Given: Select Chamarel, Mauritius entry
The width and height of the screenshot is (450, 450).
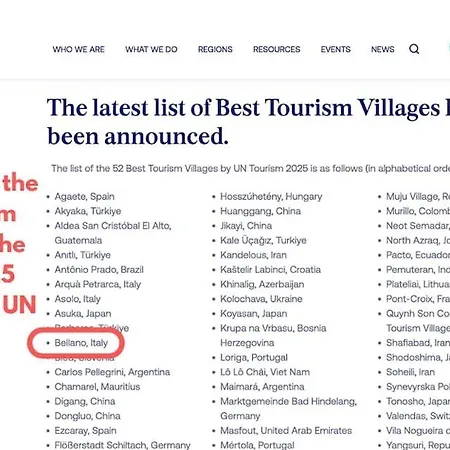Looking at the screenshot, I should pos(97,387).
